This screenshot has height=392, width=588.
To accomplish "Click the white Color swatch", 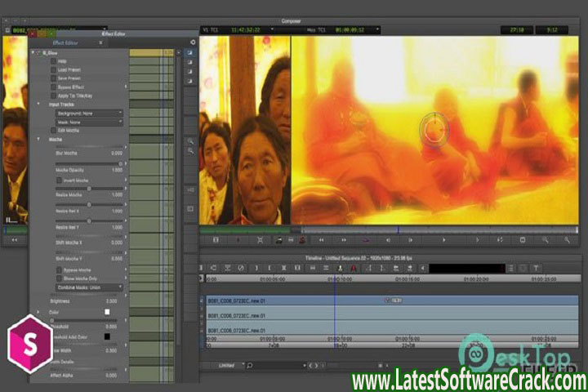I will pyautogui.click(x=106, y=311).
